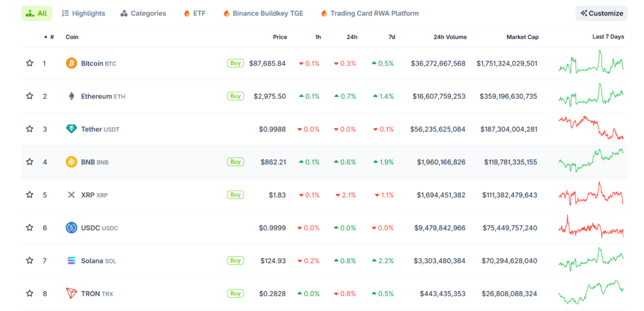The image size is (644, 311).
Task: Click the Tether logo icon
Action: tap(72, 129)
